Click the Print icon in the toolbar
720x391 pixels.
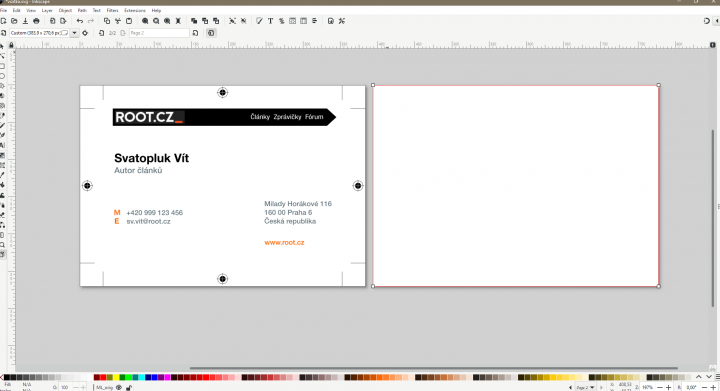coord(36,21)
